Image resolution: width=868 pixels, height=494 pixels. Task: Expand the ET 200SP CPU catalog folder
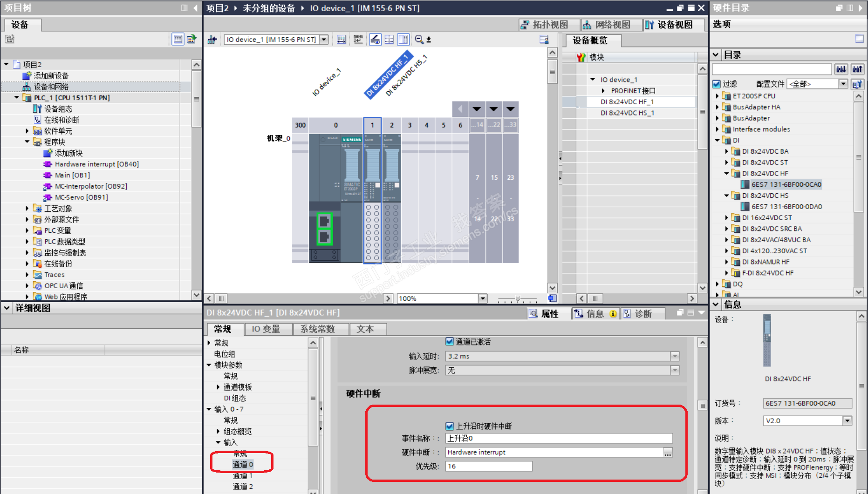click(x=717, y=96)
